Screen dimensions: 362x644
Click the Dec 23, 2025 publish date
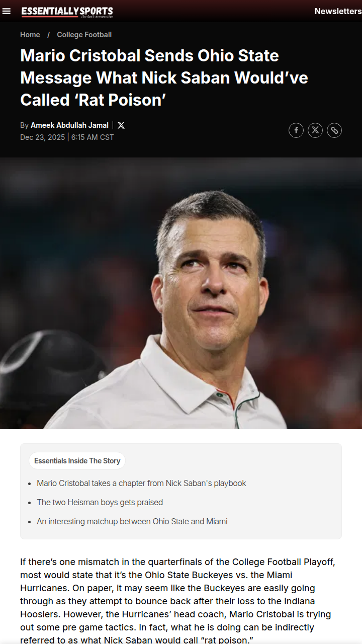(43, 137)
